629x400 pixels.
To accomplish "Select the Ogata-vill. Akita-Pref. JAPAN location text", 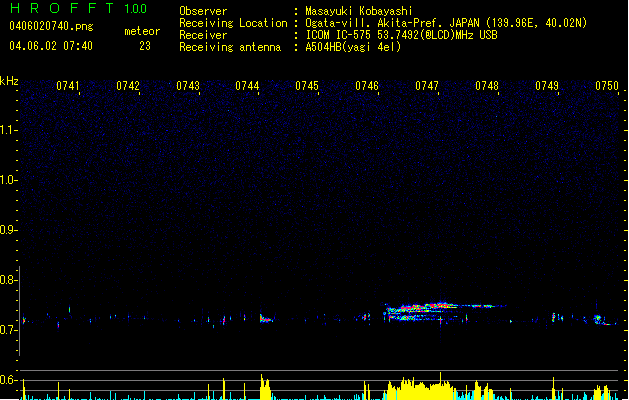I will 446,23.
